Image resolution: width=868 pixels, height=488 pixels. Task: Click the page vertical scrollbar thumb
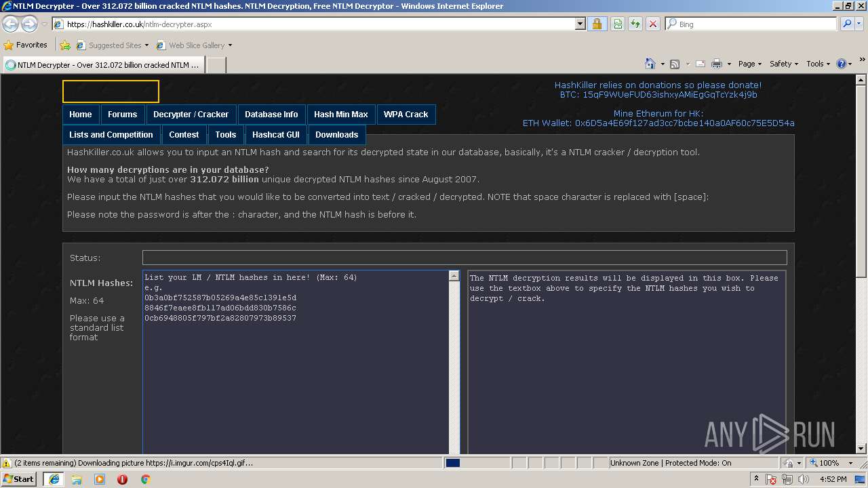[861, 180]
